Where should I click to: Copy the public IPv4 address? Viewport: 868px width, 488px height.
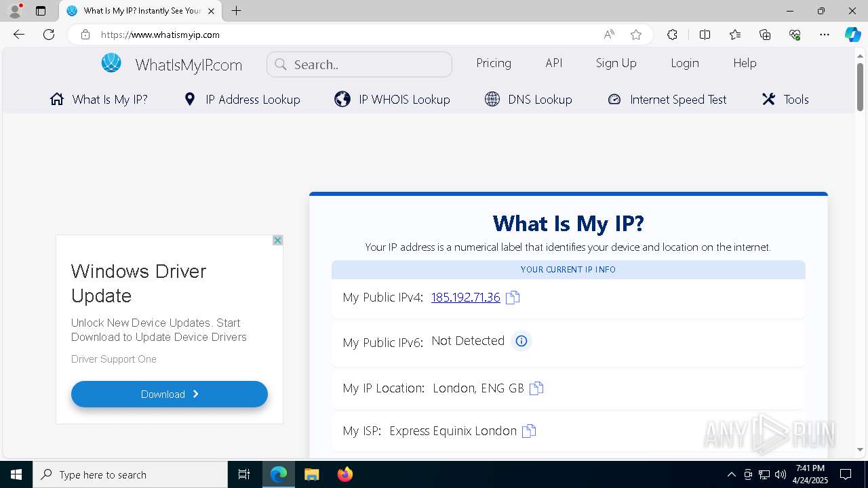pos(513,298)
